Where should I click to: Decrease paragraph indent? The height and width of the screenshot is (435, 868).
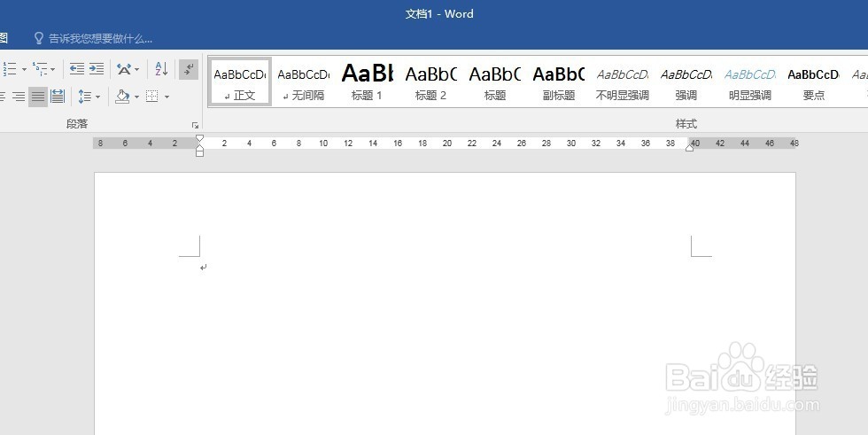click(x=77, y=69)
